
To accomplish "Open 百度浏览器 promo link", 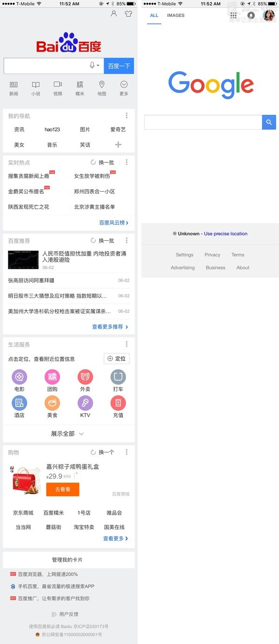I will pos(48,574).
